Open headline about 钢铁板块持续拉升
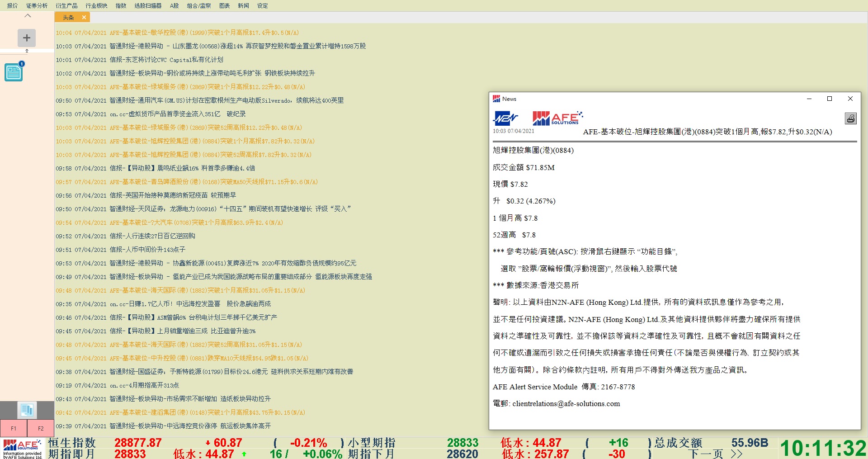Screen dimensions: 868x459 [185, 73]
